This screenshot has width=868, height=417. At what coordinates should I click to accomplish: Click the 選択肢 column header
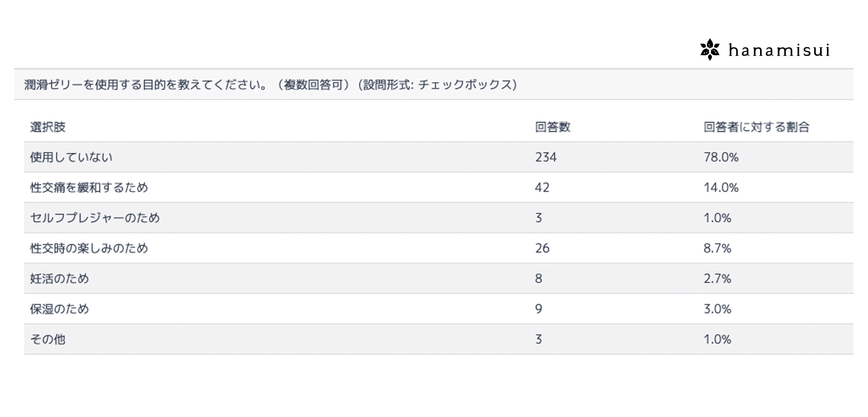[x=48, y=127]
